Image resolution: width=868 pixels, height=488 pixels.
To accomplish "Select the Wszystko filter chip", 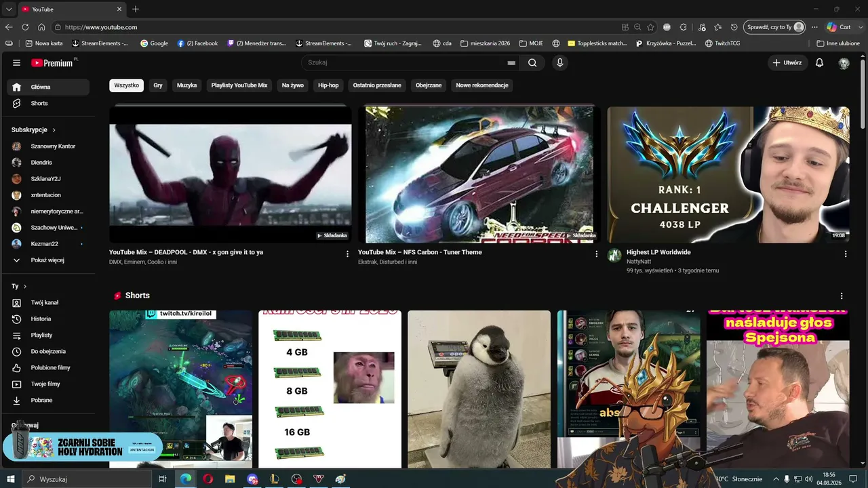I will (x=126, y=85).
